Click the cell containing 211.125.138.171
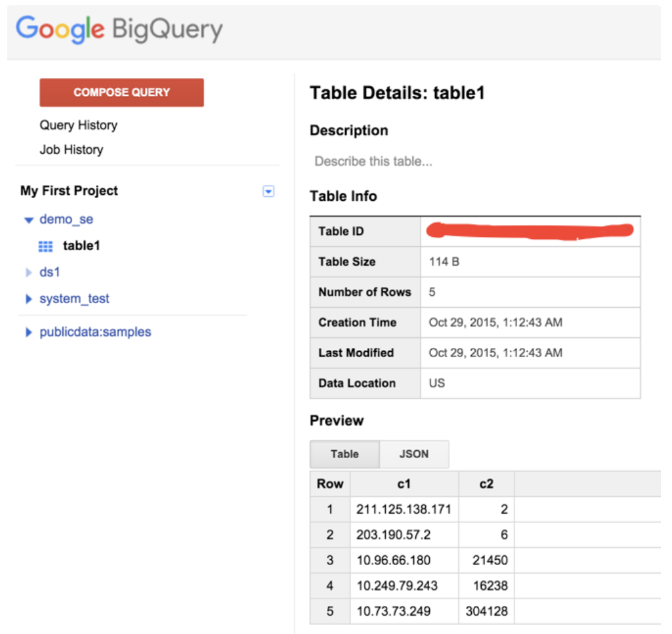Image resolution: width=672 pixels, height=634 pixels. pyautogui.click(x=404, y=509)
